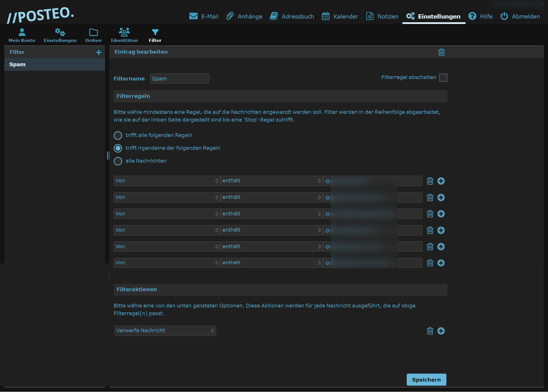The image size is (548, 392).
Task: Open the Identitäten section
Action: tap(124, 35)
